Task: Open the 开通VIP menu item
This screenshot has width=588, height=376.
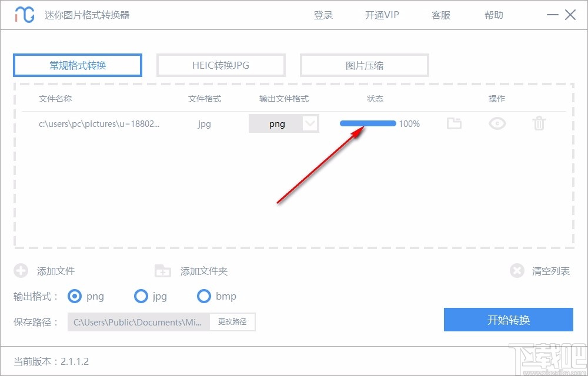Action: pyautogui.click(x=382, y=15)
